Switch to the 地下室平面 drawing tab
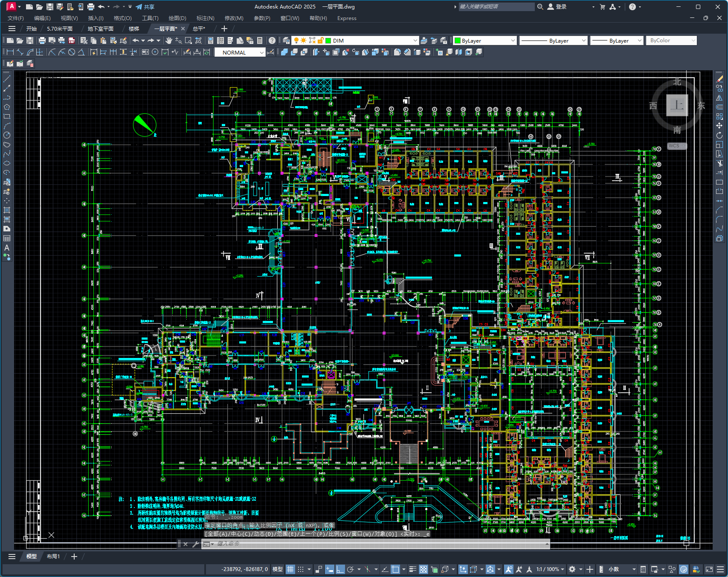The image size is (728, 577). (x=101, y=29)
